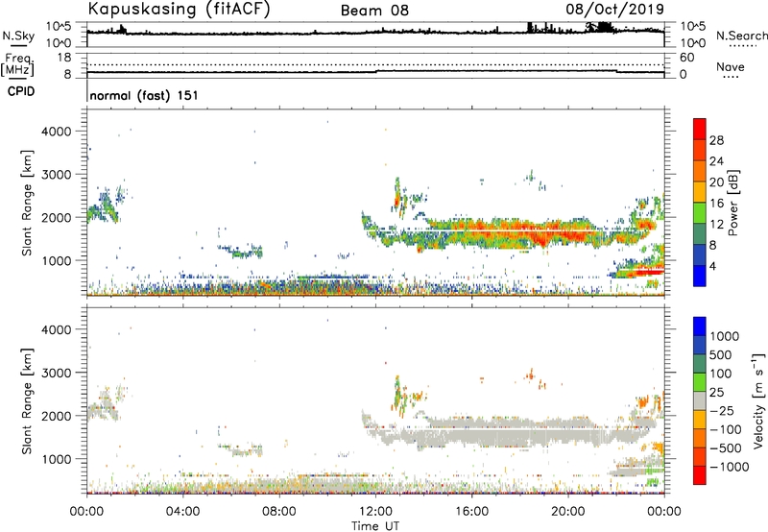The width and height of the screenshot is (768, 532).
Task: Click the "12:00" time tick label
Action: click(x=375, y=512)
